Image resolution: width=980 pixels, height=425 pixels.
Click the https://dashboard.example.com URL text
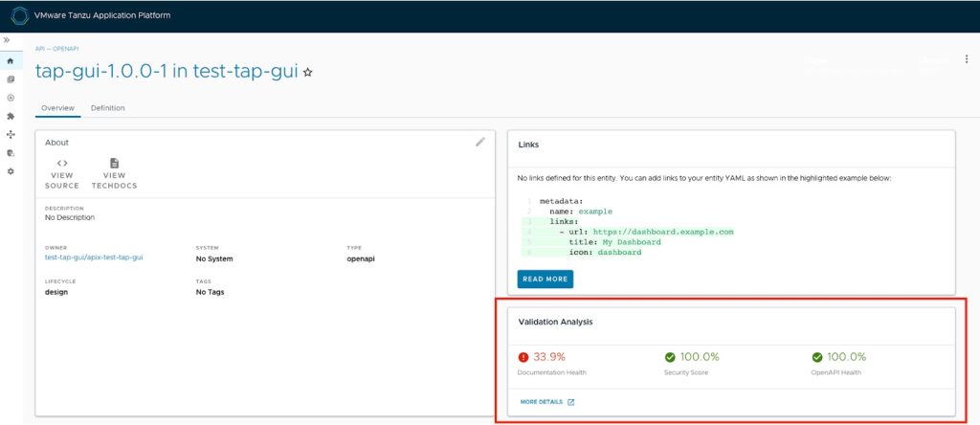point(663,232)
